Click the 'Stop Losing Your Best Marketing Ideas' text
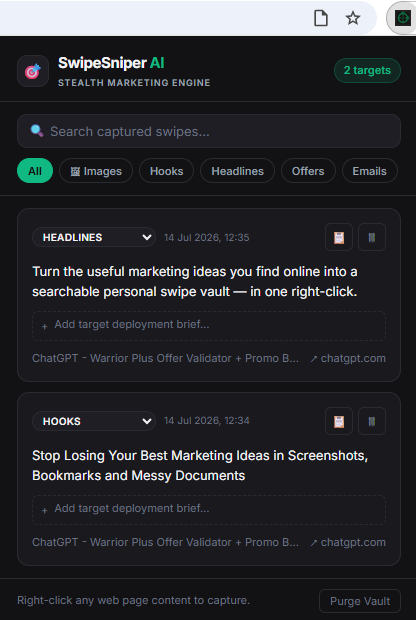 [x=200, y=465]
